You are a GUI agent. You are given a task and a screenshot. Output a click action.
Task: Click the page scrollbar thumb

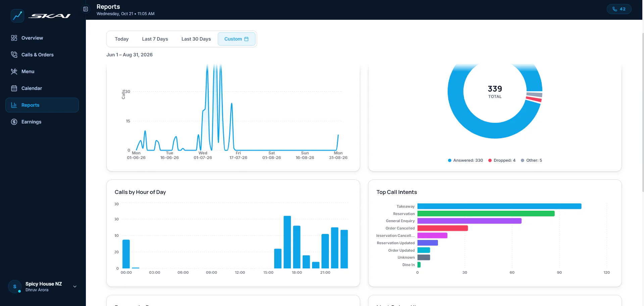pyautogui.click(x=643, y=112)
